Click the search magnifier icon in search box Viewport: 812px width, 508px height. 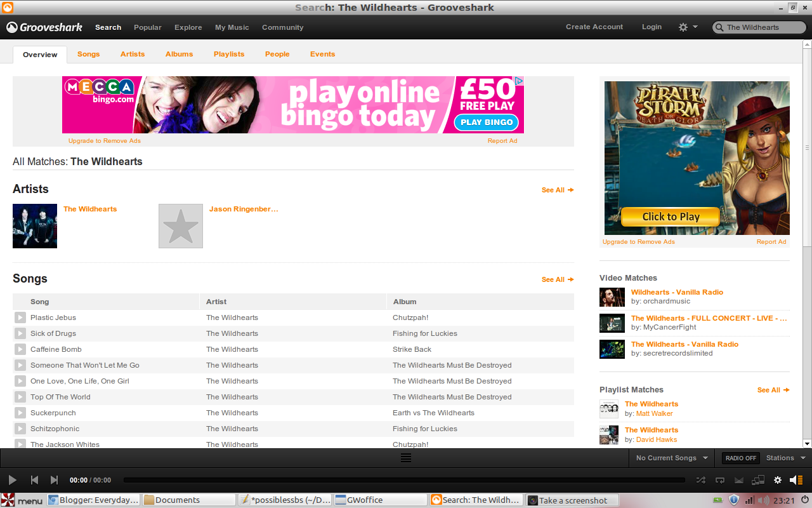click(x=719, y=27)
